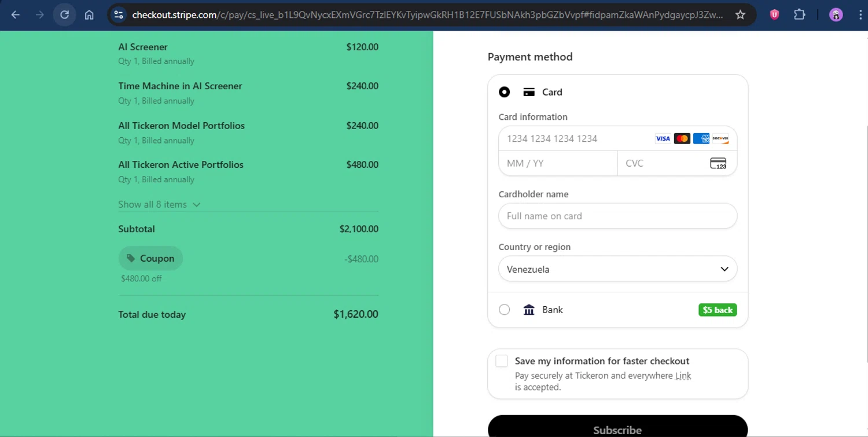The height and width of the screenshot is (437, 868).
Task: Click the AI Screener item name
Action: coord(143,47)
